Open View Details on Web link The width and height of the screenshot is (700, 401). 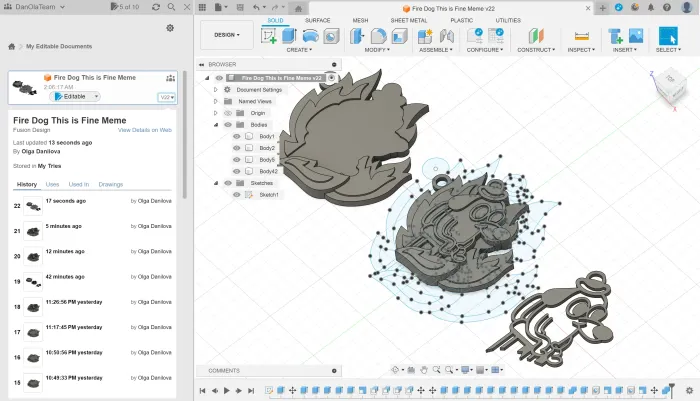click(x=145, y=130)
